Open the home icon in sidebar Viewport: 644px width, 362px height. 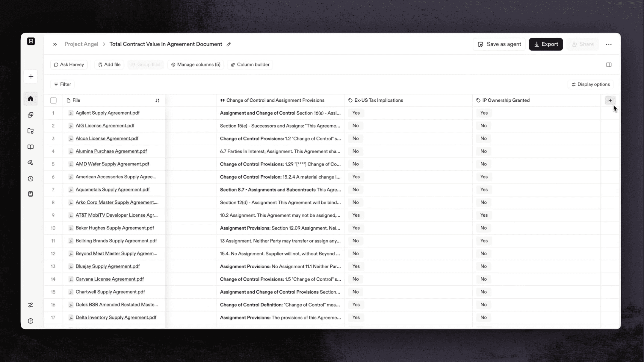31,99
